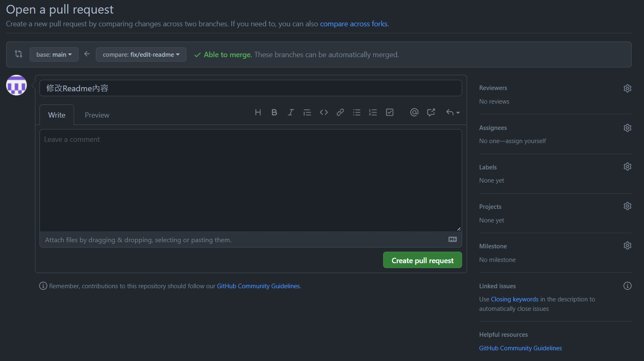Insert a heading with the H icon

258,112
